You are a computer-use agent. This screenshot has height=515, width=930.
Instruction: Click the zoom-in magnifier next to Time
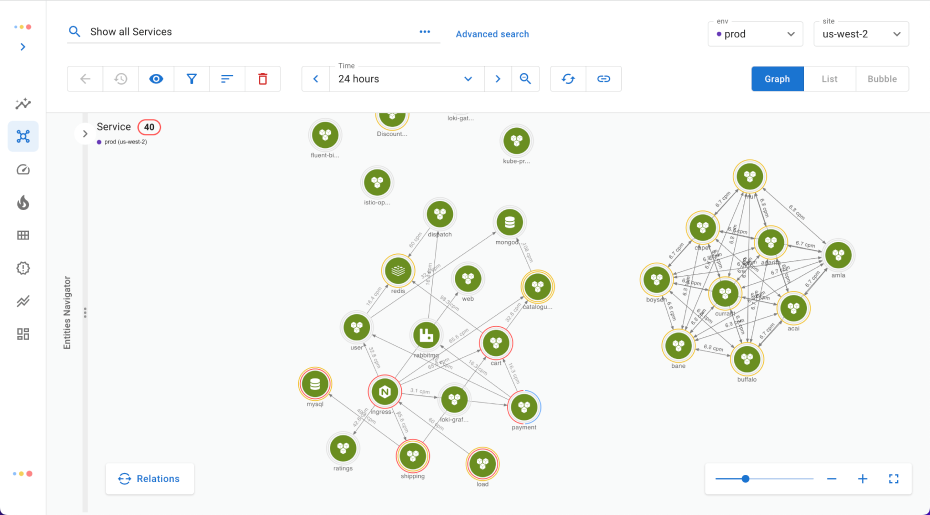coord(525,79)
